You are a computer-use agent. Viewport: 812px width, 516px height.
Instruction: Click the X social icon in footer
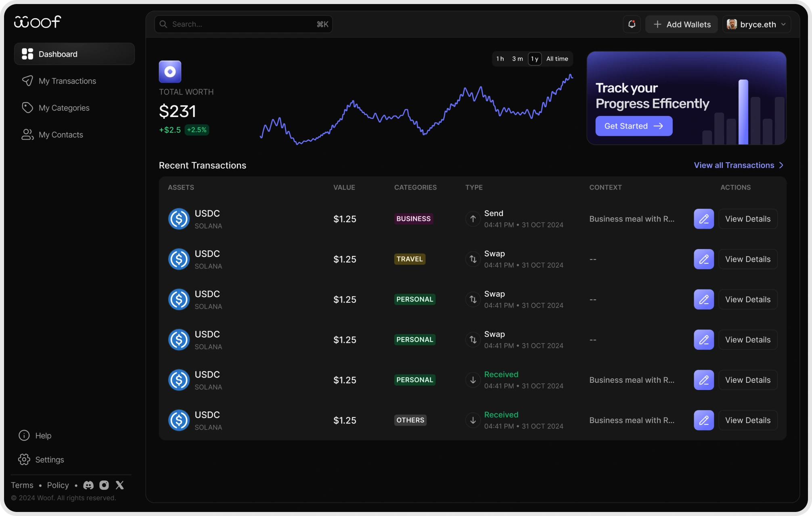[x=119, y=485]
